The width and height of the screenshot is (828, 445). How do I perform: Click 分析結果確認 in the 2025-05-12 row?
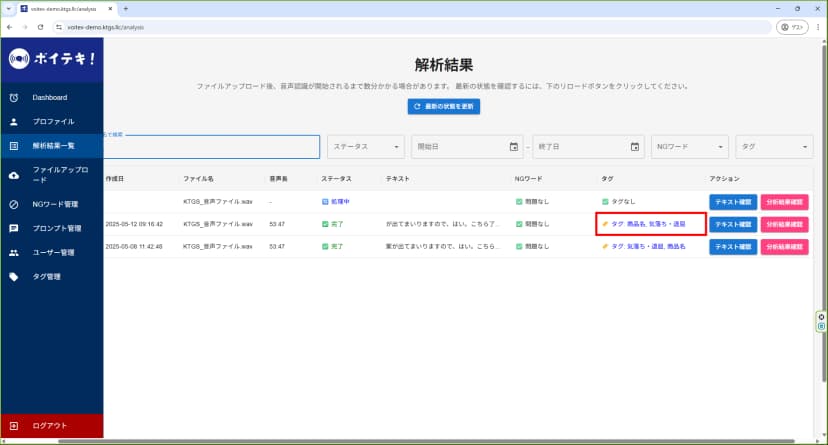tap(784, 224)
